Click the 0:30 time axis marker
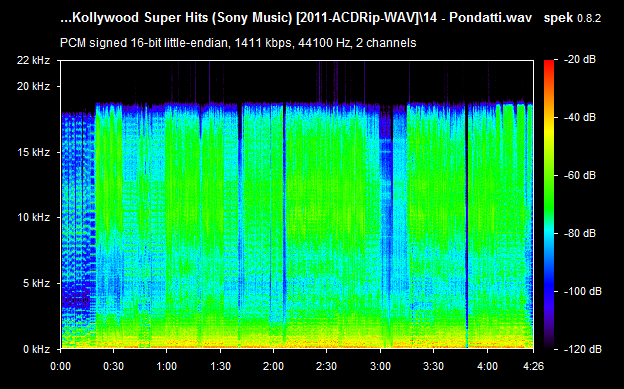Viewport: 624px width, 389px height. [113, 366]
